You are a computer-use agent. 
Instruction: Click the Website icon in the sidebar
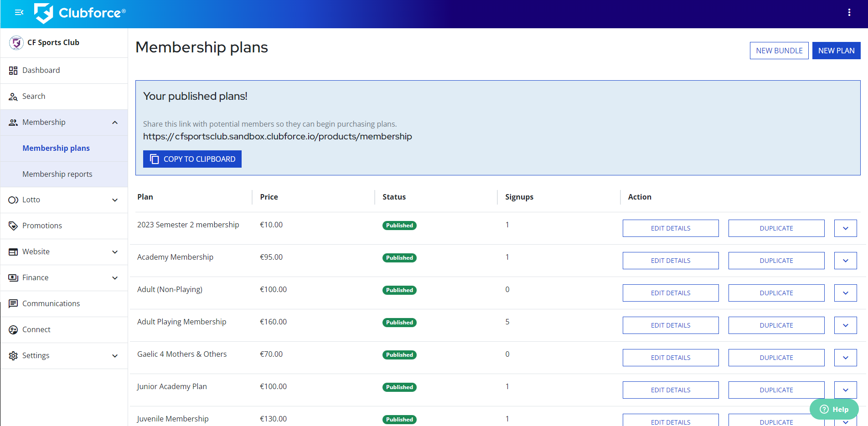13,252
